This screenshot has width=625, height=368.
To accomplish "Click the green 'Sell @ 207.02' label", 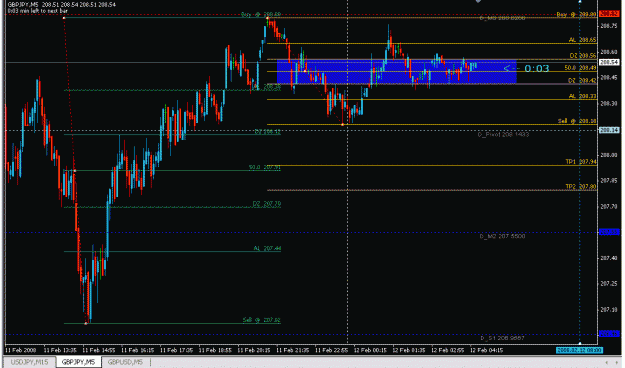I will 261,320.
